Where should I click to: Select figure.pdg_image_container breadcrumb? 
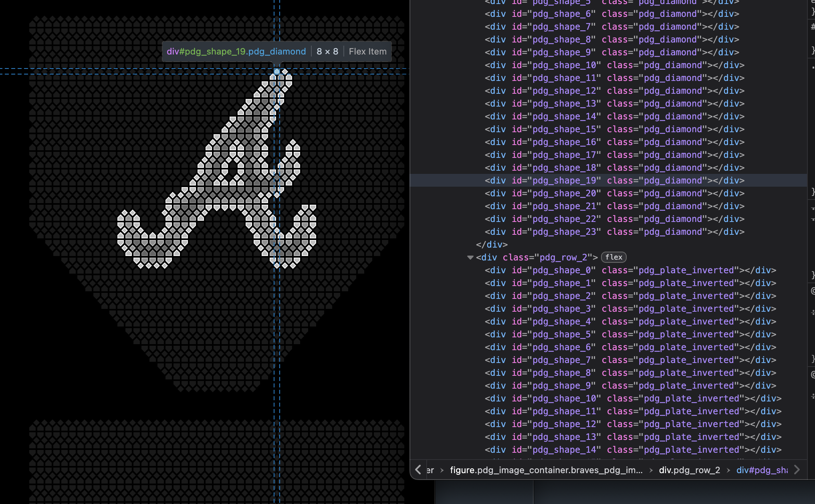(x=546, y=470)
